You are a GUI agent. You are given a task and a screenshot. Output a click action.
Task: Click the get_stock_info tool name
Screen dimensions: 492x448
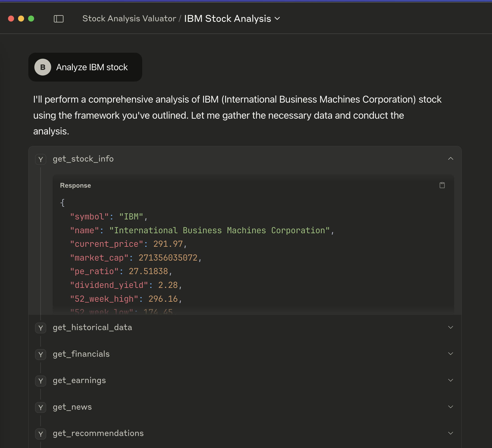(83, 159)
